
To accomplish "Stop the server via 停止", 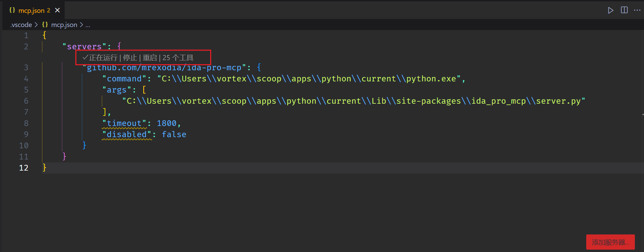I will pyautogui.click(x=130, y=58).
